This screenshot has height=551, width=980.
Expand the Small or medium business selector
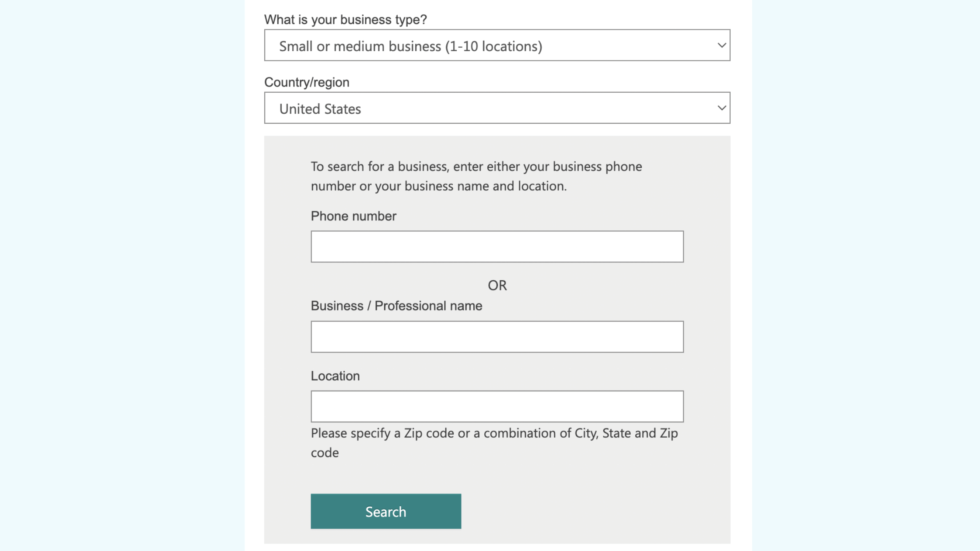tap(497, 45)
